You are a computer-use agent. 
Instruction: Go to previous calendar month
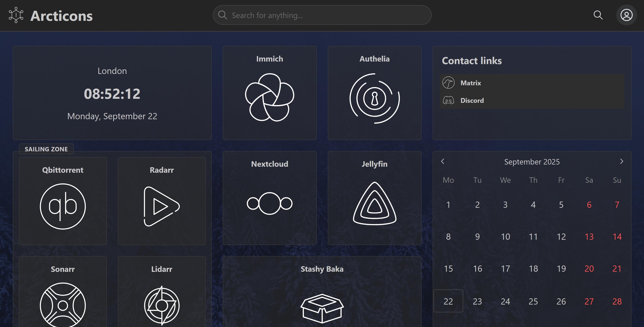442,161
